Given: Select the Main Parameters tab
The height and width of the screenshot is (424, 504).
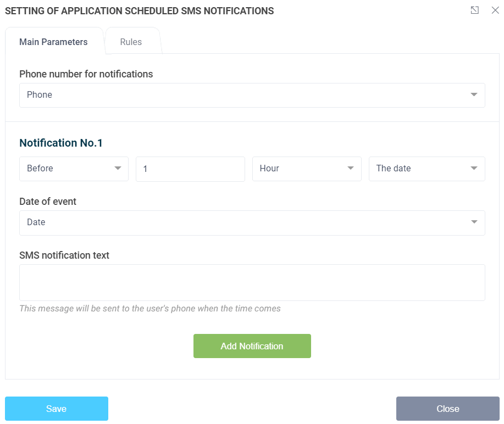Looking at the screenshot, I should (53, 42).
